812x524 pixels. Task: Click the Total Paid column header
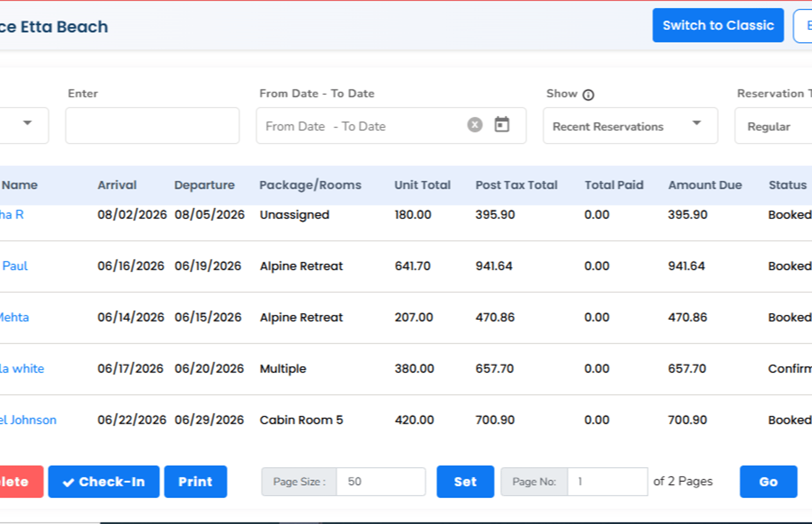tap(614, 185)
